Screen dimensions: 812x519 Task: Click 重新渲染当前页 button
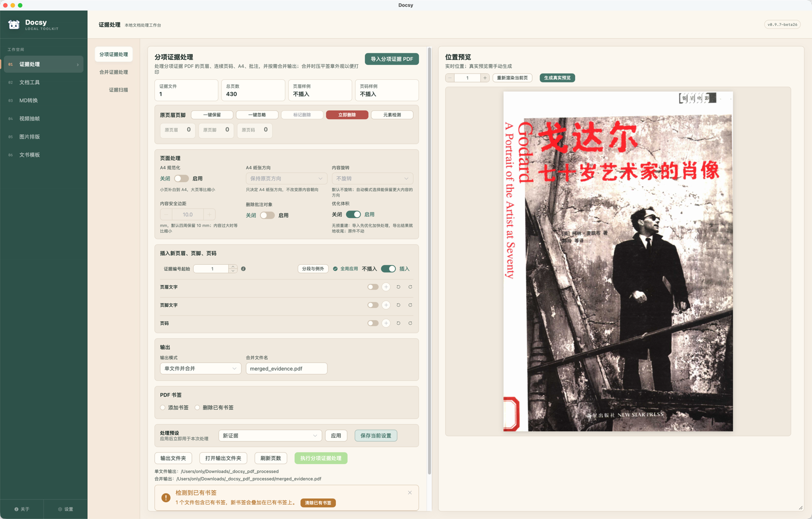512,78
